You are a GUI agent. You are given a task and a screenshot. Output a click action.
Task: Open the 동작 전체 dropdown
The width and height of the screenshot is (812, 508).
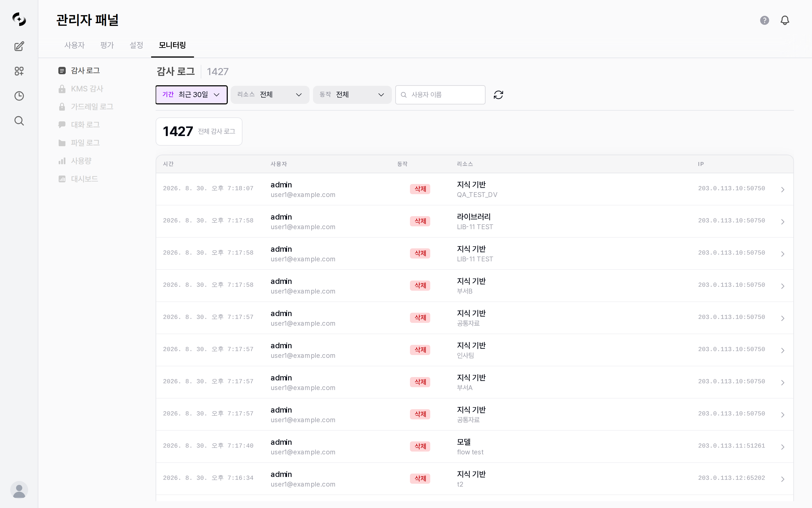tap(352, 95)
